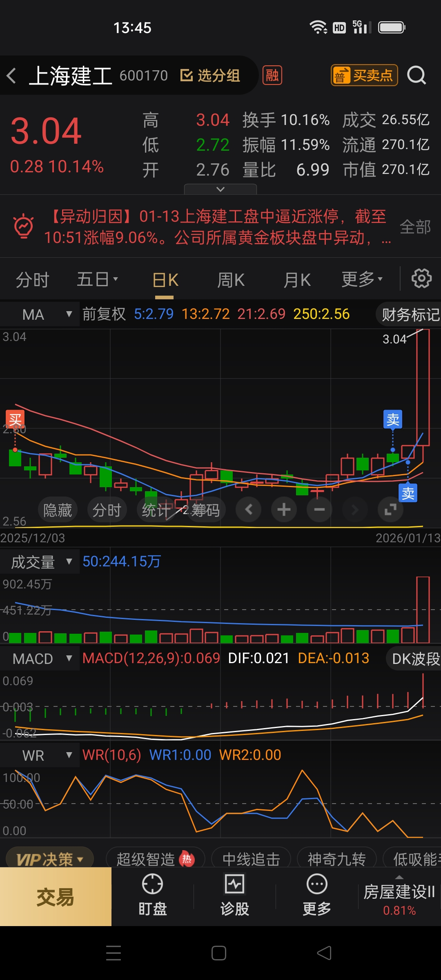Expand chart to fullscreen icon

(x=390, y=509)
